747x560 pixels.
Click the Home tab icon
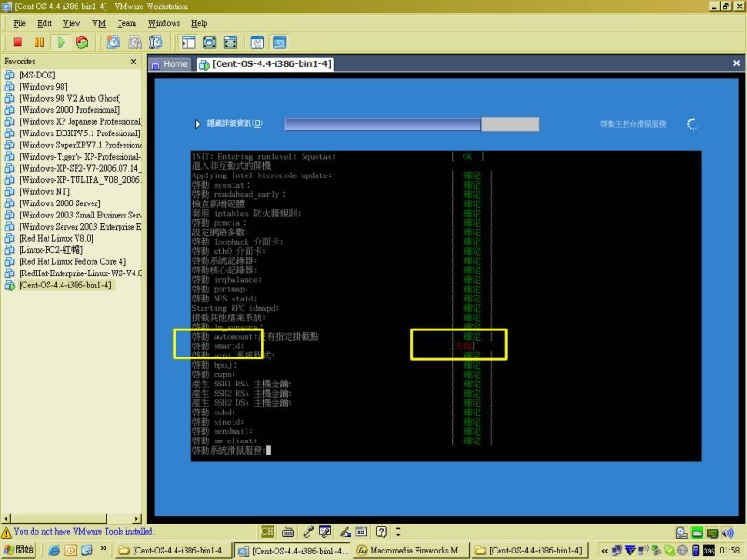155,64
